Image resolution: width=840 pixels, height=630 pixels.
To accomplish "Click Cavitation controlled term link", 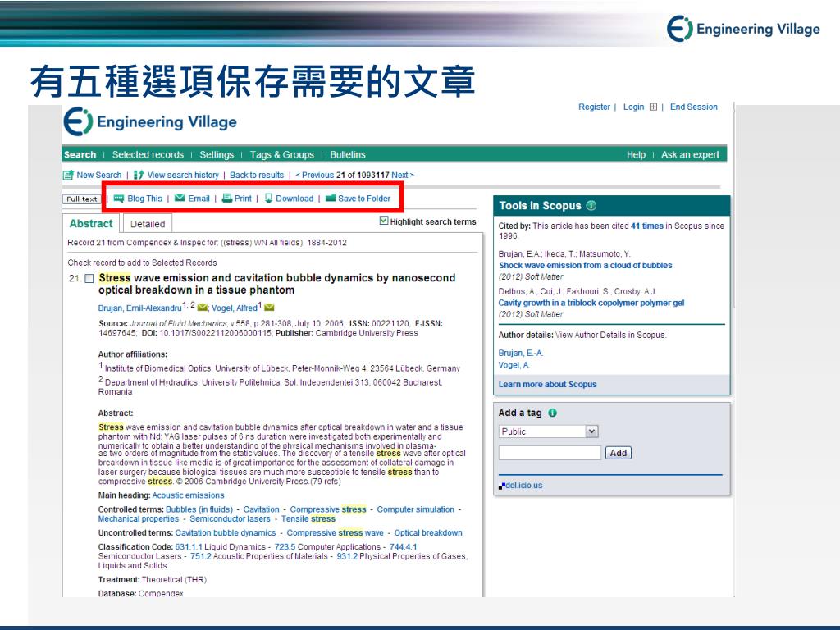I will (262, 509).
